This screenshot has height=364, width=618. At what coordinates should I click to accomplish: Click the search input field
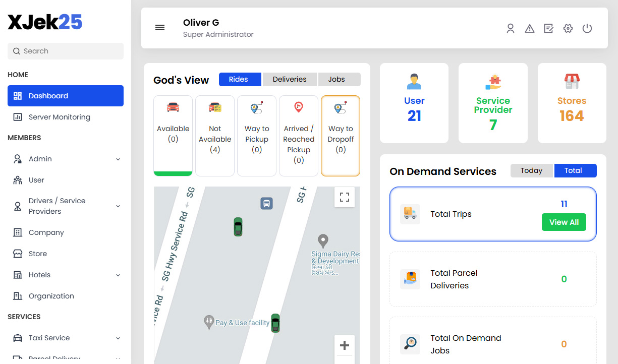click(x=65, y=51)
